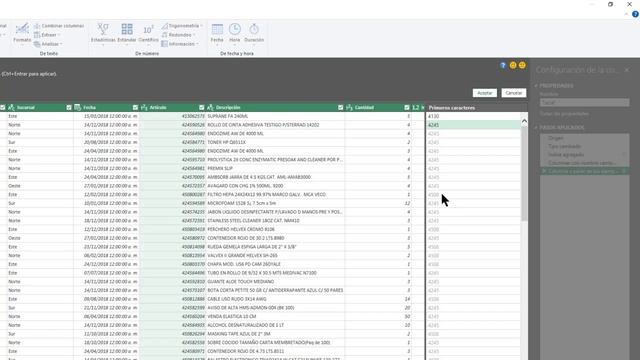Close the Configuración de la consulta pane
Viewport: 640px width, 360px height.
click(627, 70)
